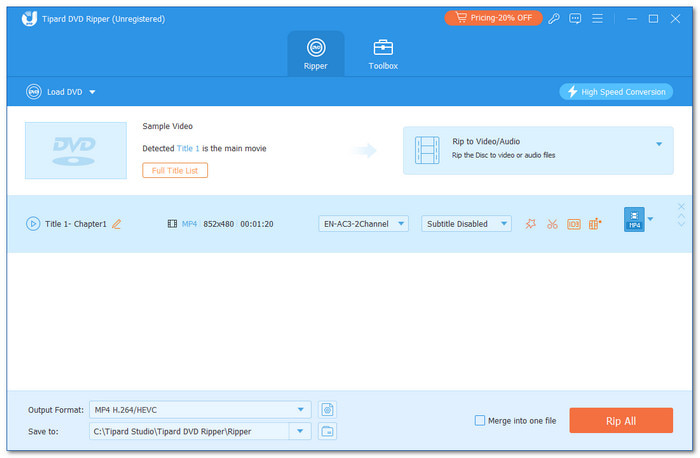This screenshot has height=458, width=700.
Task: Open the hamburger menu
Action: (x=597, y=18)
